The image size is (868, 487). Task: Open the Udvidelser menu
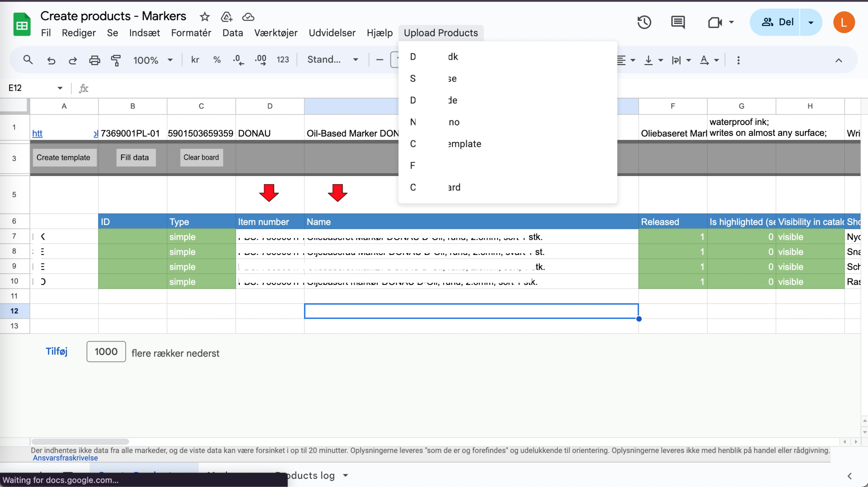pos(332,33)
